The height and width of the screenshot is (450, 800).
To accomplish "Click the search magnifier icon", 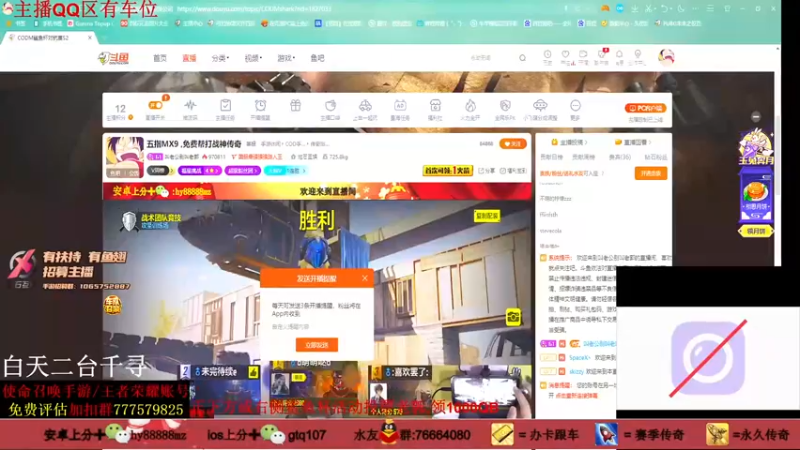I will click(x=522, y=58).
